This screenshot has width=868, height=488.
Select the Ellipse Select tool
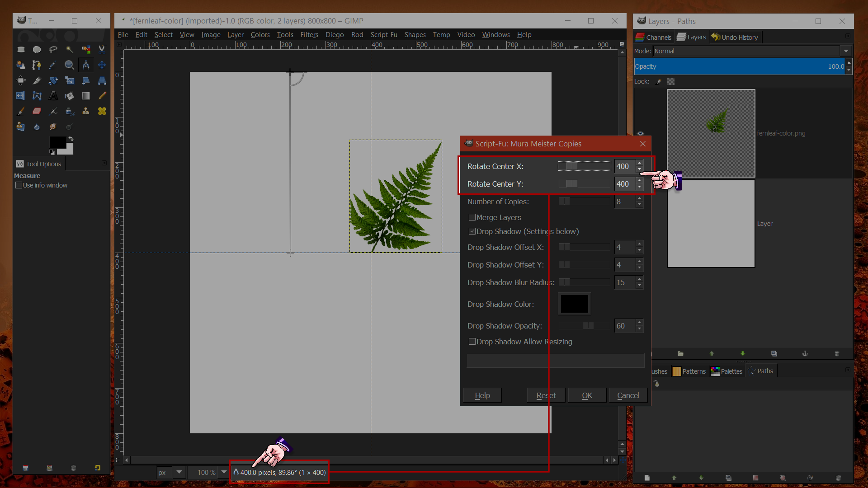pos(37,49)
